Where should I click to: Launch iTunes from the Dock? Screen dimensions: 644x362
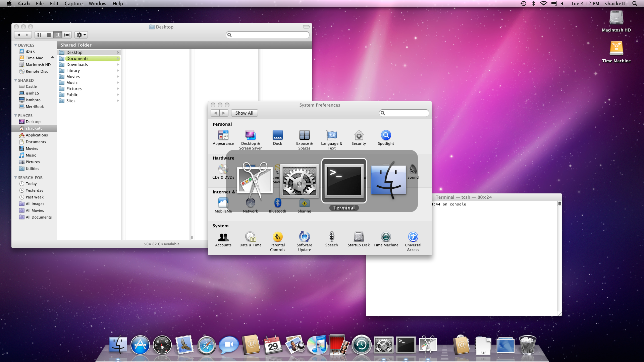click(x=317, y=345)
